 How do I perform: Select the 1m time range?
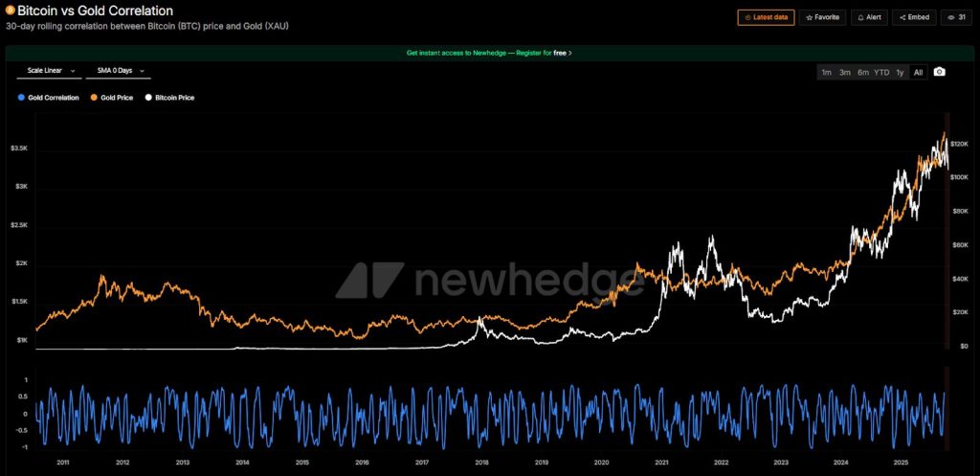pyautogui.click(x=827, y=72)
